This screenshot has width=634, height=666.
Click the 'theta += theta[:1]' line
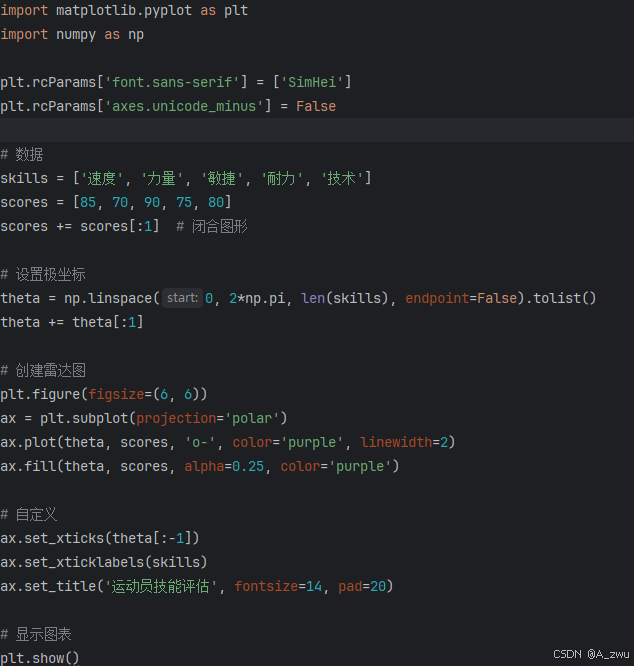72,322
